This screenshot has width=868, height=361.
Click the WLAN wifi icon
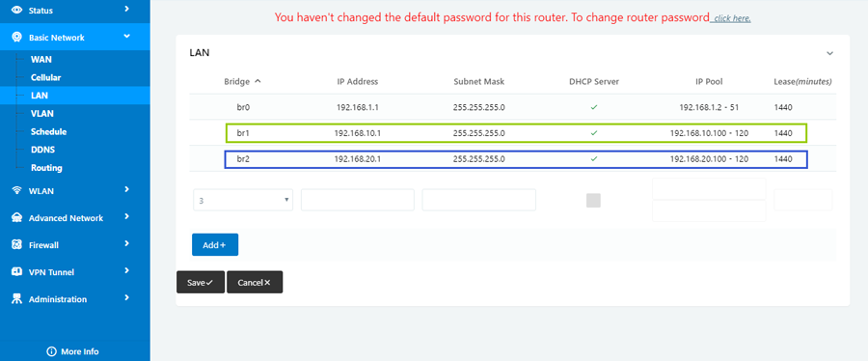16,191
